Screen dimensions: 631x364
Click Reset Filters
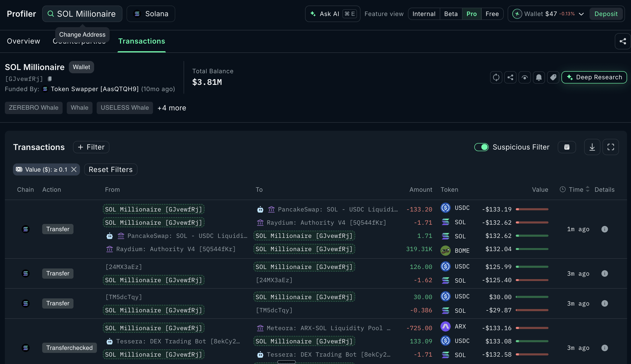point(110,169)
